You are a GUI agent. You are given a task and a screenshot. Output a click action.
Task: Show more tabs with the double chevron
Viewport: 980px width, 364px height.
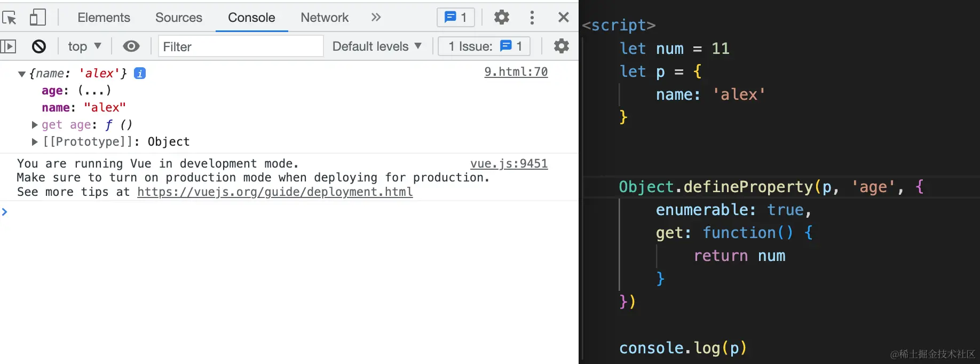tap(376, 17)
